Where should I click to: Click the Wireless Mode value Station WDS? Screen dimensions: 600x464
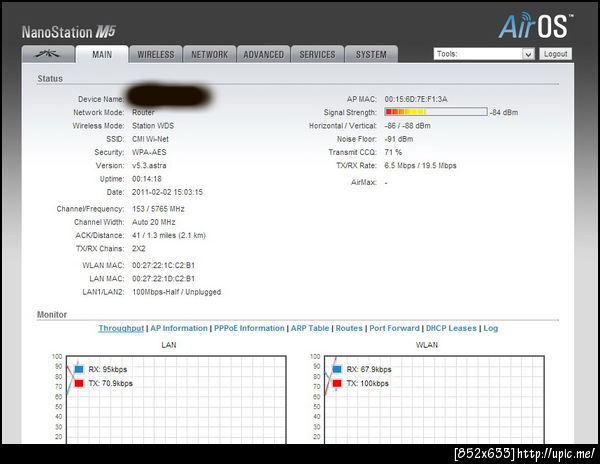153,125
